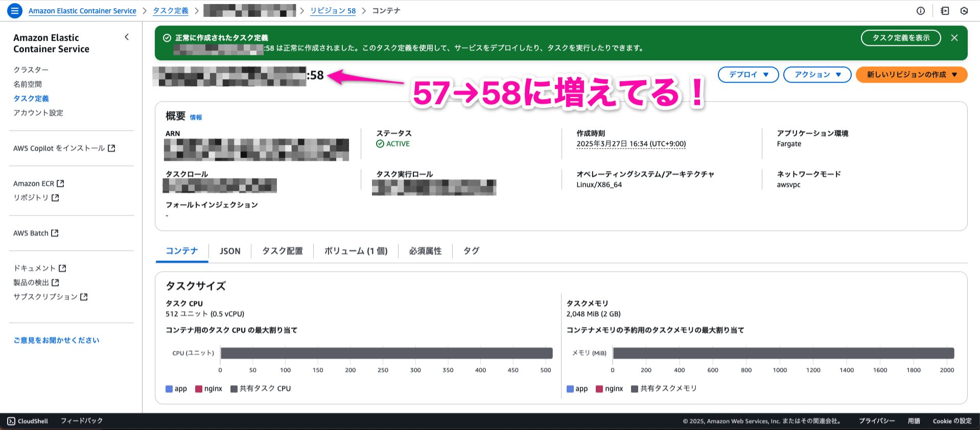Click the Fargate application environment value
Image resolution: width=980 pixels, height=430 pixels.
[789, 144]
